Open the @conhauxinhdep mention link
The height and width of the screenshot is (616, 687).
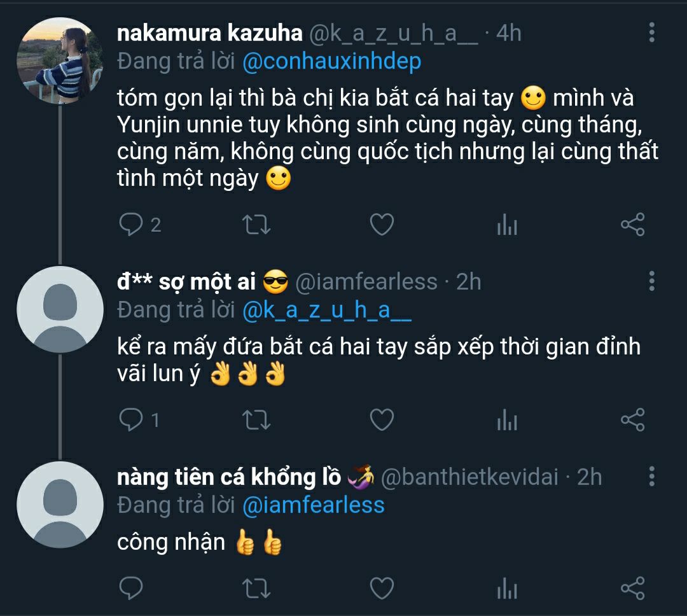(x=332, y=62)
